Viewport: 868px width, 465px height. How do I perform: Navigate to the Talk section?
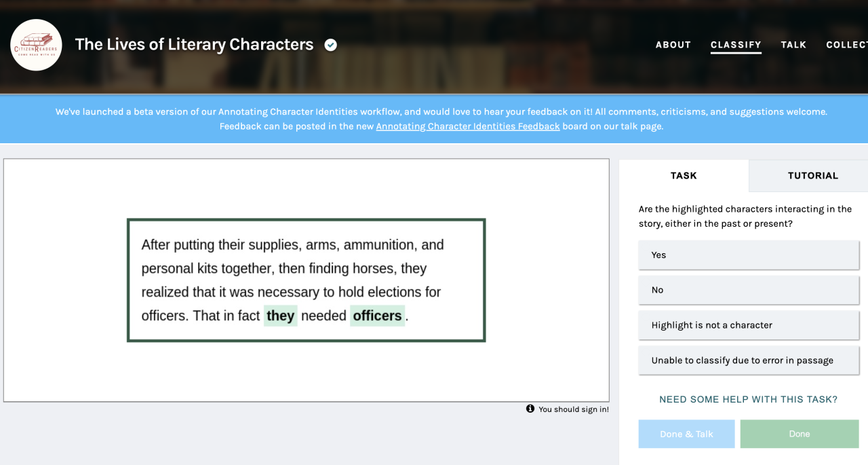pos(793,45)
